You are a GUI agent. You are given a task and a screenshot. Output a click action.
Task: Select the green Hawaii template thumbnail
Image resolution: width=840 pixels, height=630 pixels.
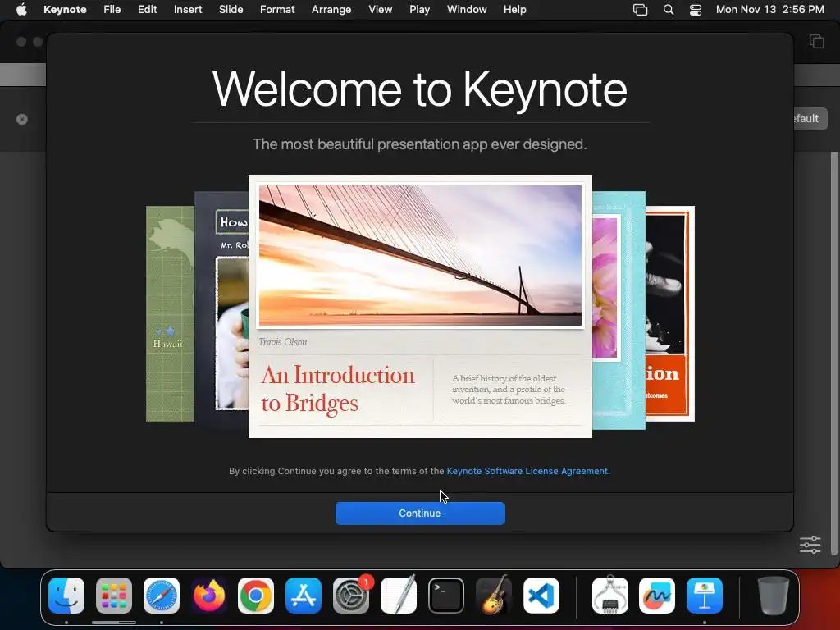pos(170,313)
